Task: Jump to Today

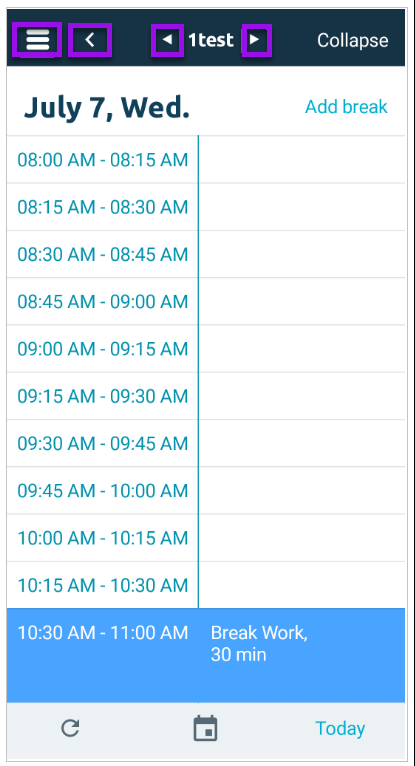Action: [x=340, y=728]
